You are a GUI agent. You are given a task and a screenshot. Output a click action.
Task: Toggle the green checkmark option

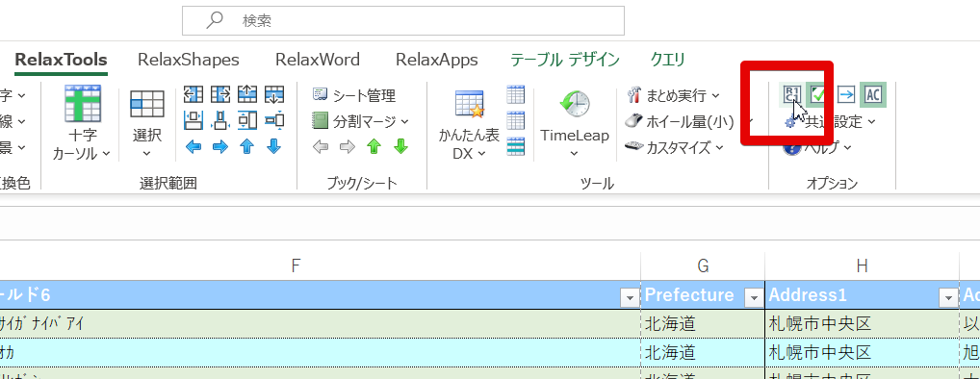818,95
